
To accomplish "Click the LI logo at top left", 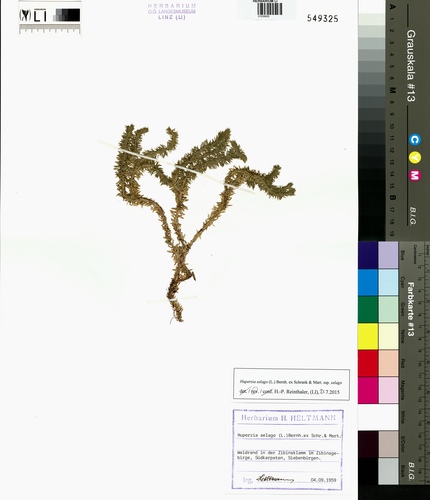I will pos(33,15).
